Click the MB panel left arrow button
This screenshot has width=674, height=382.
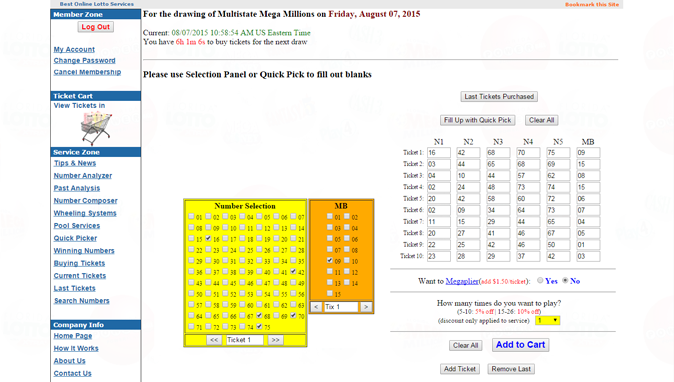coord(316,307)
